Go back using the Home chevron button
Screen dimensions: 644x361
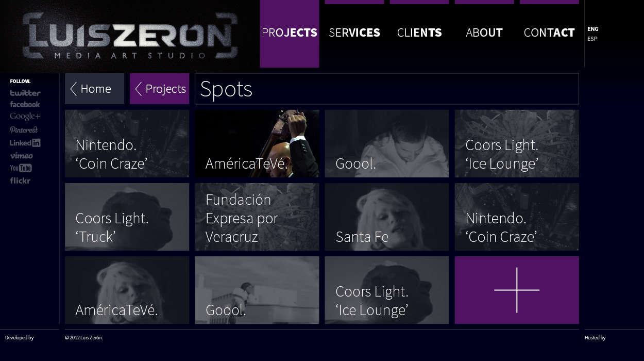(95, 89)
